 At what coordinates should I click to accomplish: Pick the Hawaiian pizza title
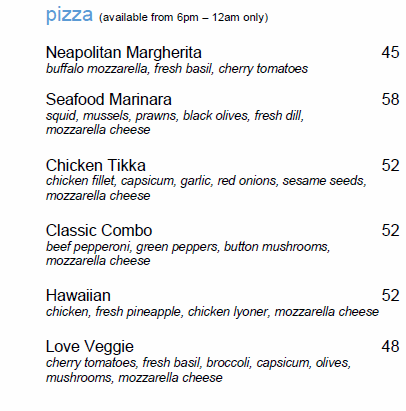click(78, 295)
